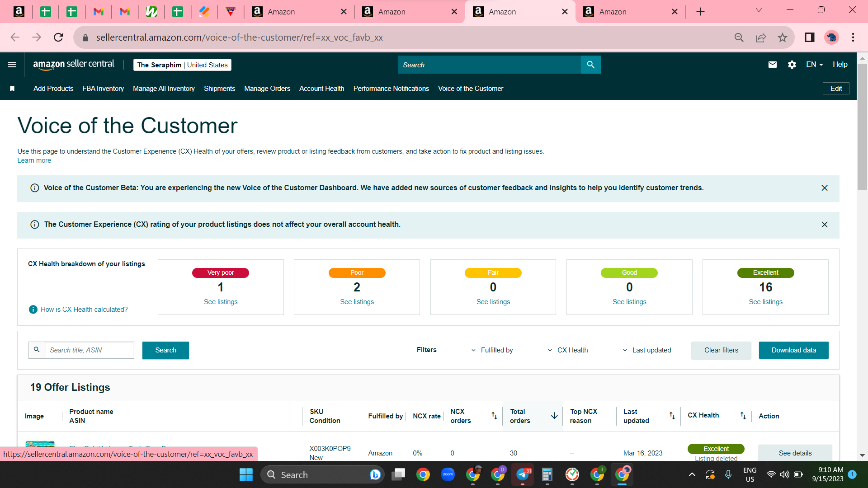Open Shipments in navigation bar
868x488 pixels.
(x=219, y=89)
